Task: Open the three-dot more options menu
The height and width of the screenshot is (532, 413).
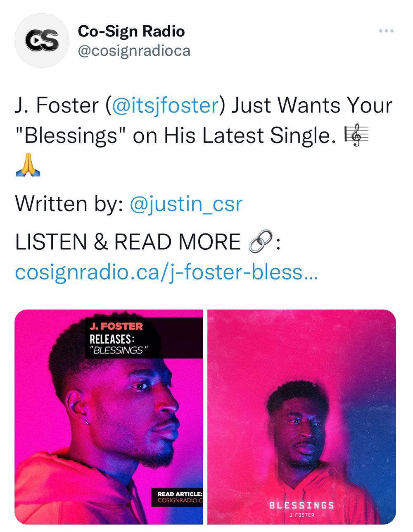Action: click(x=386, y=31)
